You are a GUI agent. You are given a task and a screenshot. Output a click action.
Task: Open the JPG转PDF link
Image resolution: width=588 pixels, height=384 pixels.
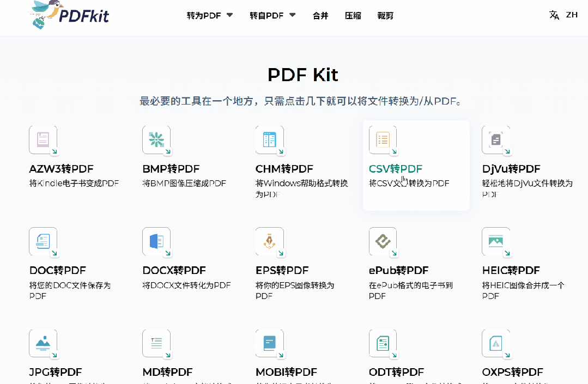(56, 373)
